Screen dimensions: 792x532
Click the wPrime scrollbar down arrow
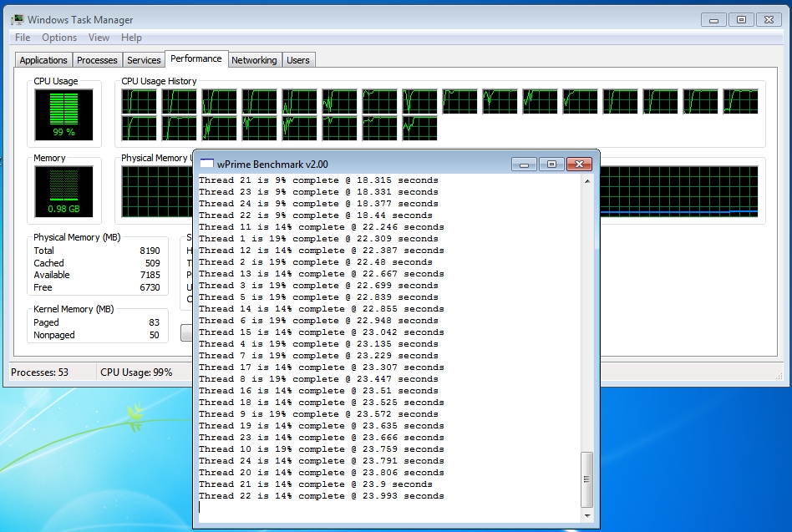[586, 515]
